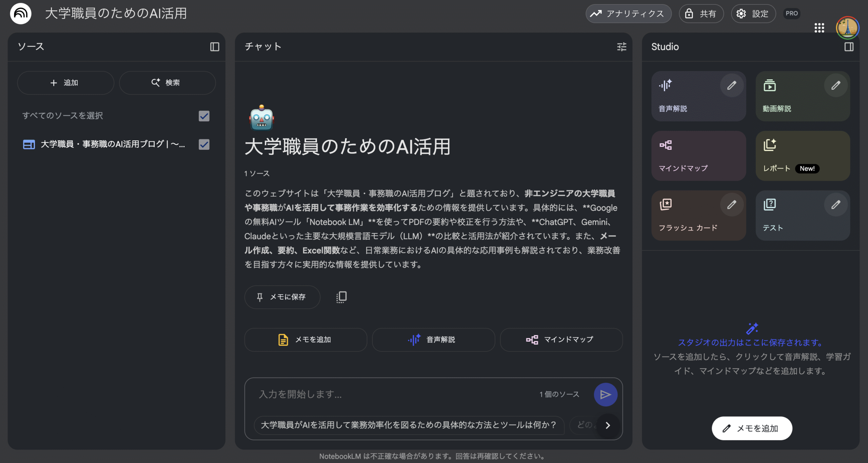Generate 音声解説 in the Studio card
This screenshot has width=868, height=463.
(698, 96)
